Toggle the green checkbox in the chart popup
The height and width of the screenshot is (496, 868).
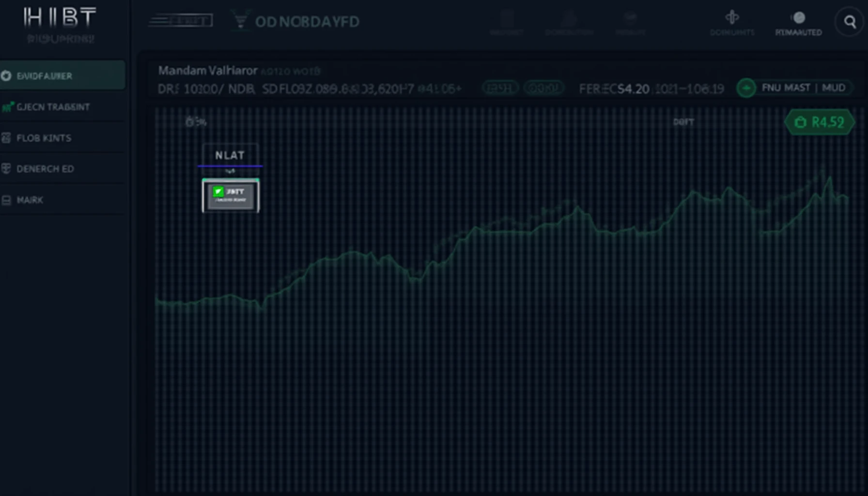218,191
